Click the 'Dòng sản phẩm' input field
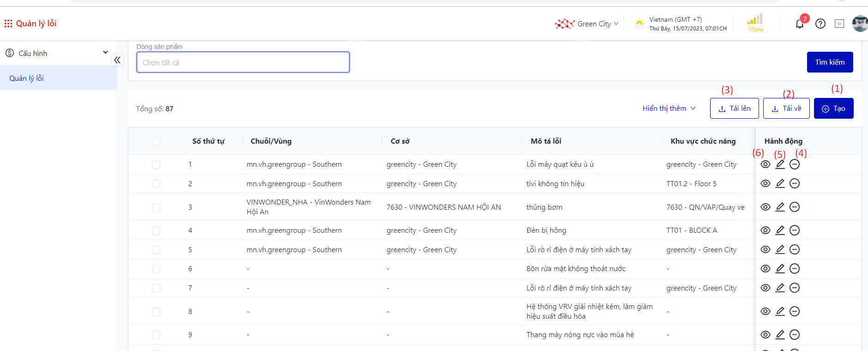Image resolution: width=868 pixels, height=351 pixels. pos(243,62)
